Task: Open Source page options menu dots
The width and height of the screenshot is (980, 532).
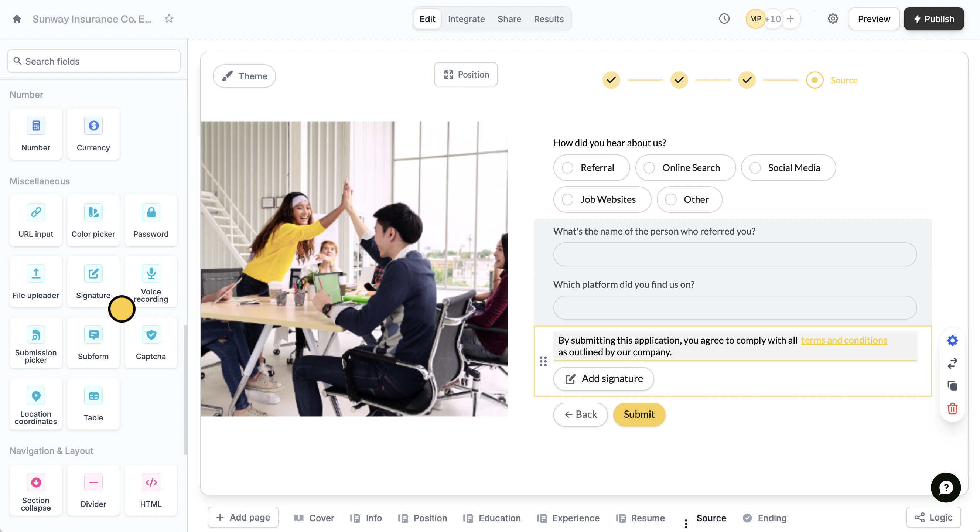Action: point(686,524)
